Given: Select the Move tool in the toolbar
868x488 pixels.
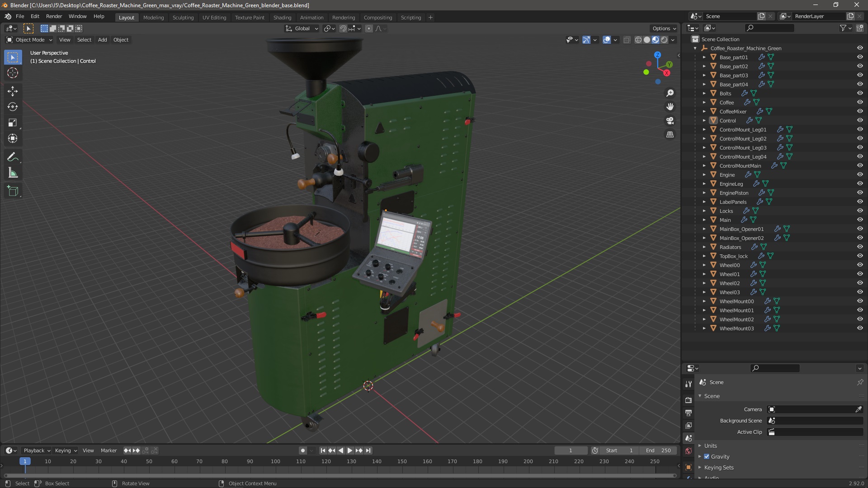Looking at the screenshot, I should 13,91.
